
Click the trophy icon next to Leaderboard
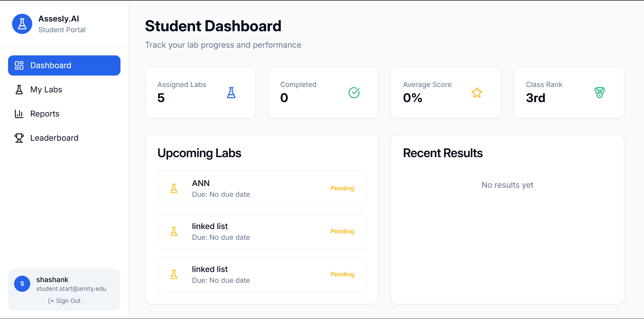click(19, 138)
